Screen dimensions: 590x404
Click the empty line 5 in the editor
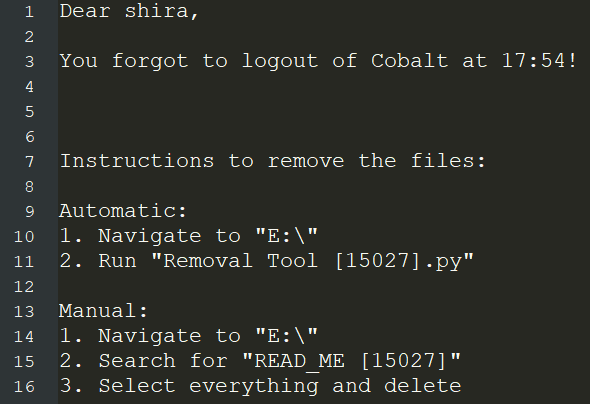point(324,112)
